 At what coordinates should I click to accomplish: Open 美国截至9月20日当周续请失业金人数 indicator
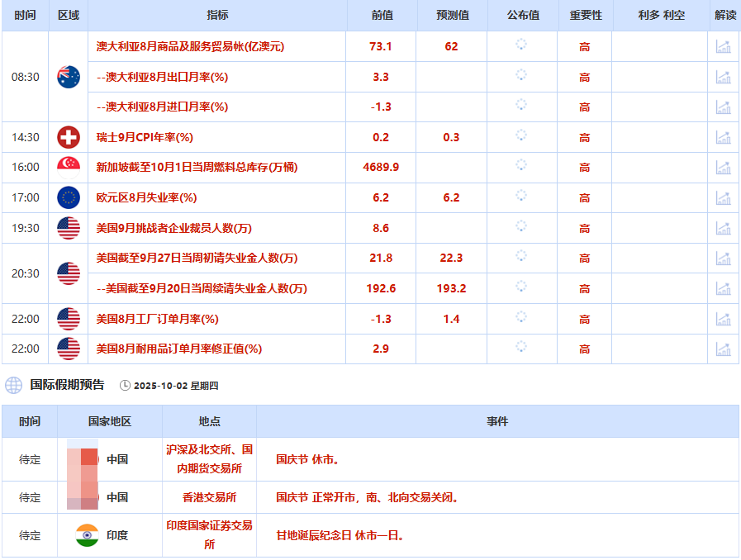[202, 288]
